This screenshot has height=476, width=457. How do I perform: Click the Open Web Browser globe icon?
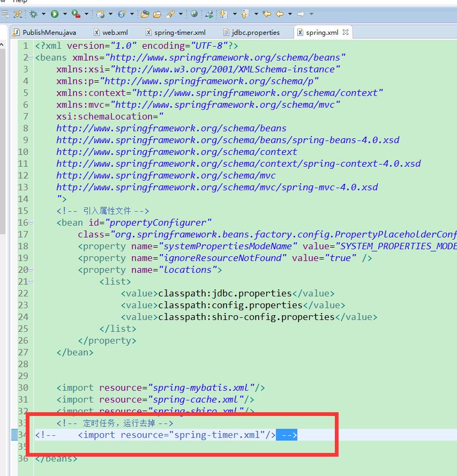[194, 14]
